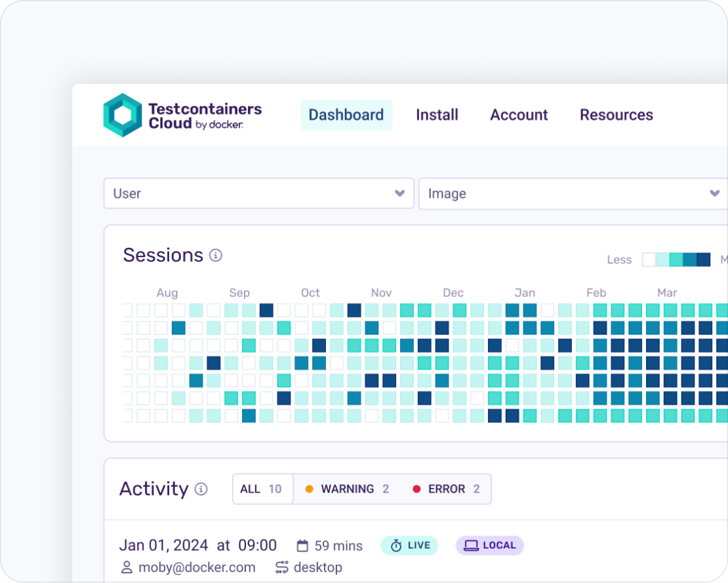Open the User dropdown chevron arrow
728x583 pixels.
point(399,193)
